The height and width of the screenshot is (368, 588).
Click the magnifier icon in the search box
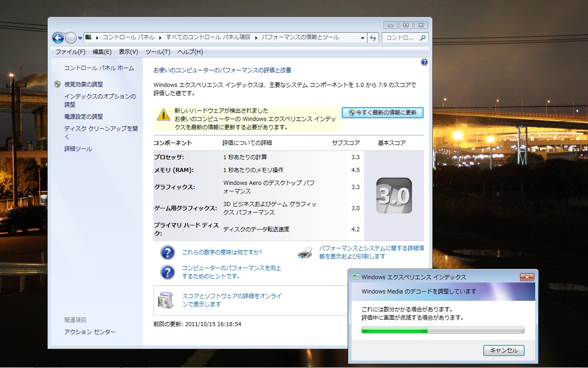click(423, 38)
